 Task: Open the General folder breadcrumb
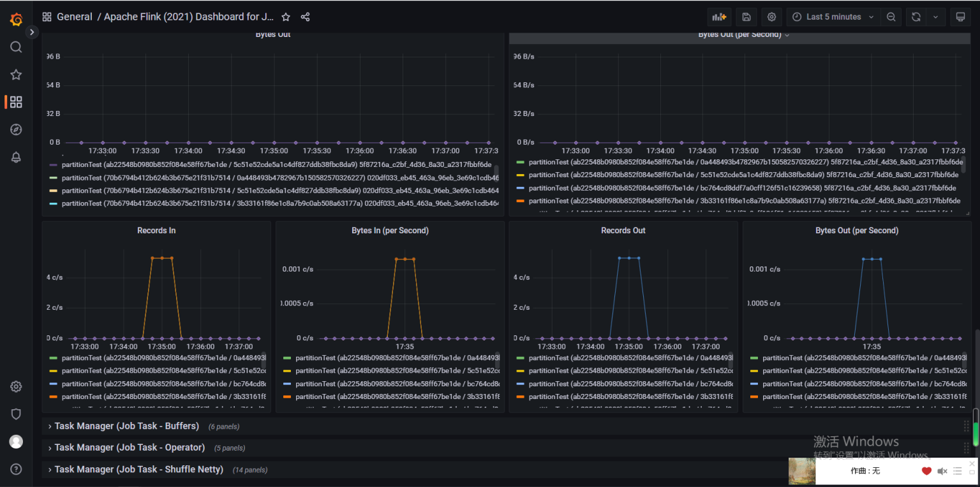point(75,17)
